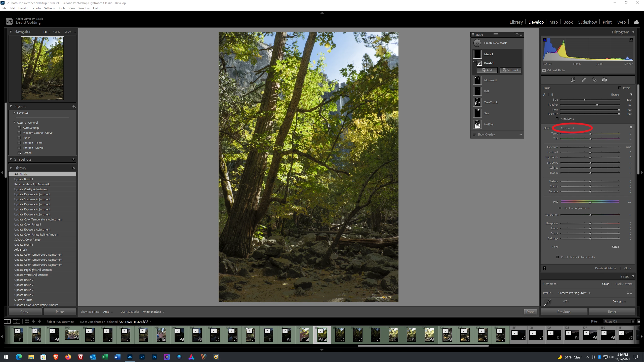Click the Delete All Masks button

606,268
